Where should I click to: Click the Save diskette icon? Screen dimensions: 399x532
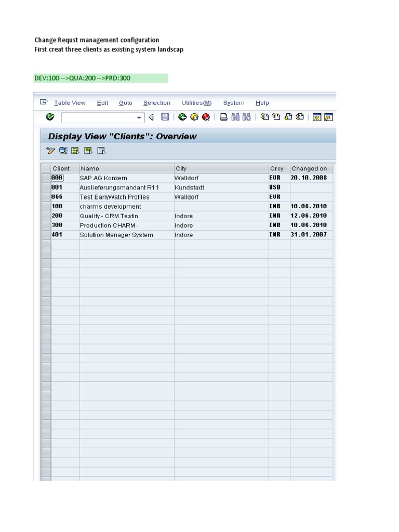(x=165, y=117)
